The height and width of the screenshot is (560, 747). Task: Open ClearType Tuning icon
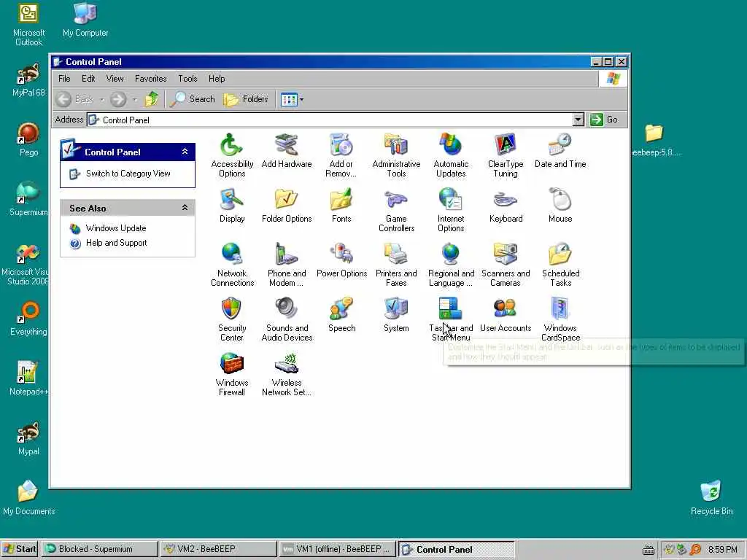coord(506,155)
